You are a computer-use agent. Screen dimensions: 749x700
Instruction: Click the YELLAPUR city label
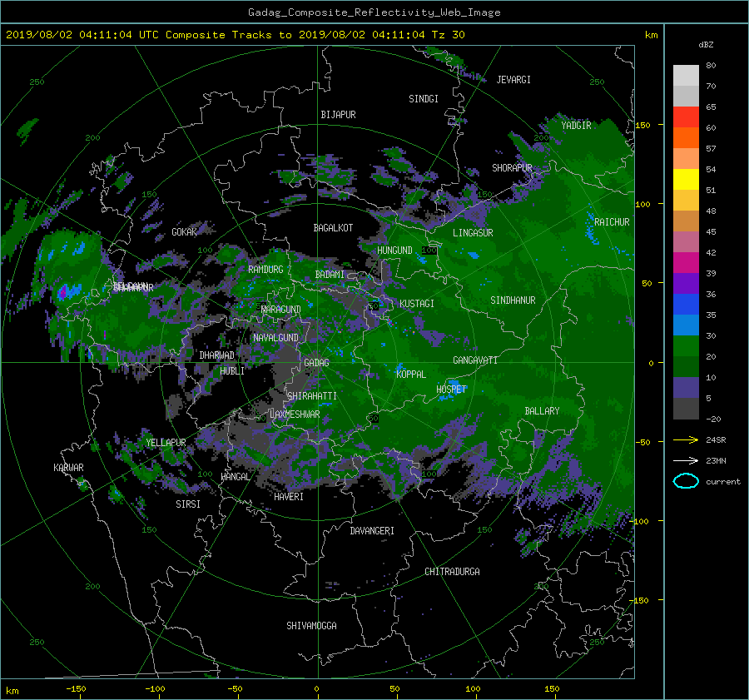pyautogui.click(x=166, y=443)
